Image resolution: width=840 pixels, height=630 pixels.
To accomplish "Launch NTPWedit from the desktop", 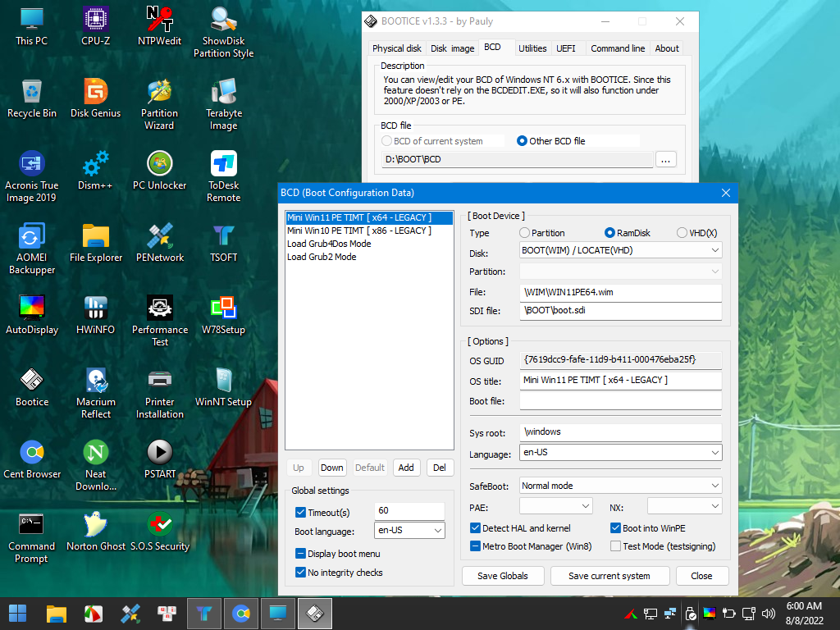I will pyautogui.click(x=160, y=25).
